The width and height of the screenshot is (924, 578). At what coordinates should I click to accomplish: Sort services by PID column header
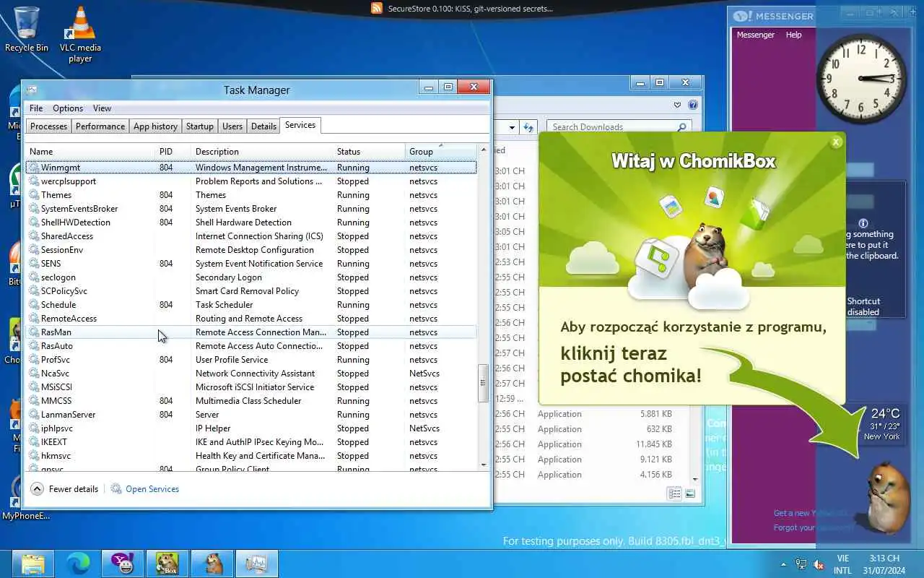[x=173, y=151]
